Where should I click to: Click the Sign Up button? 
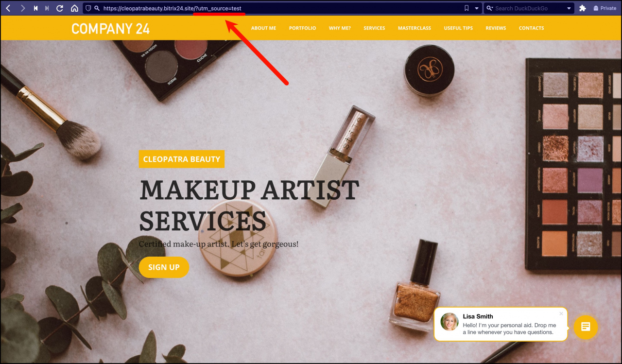pos(164,267)
